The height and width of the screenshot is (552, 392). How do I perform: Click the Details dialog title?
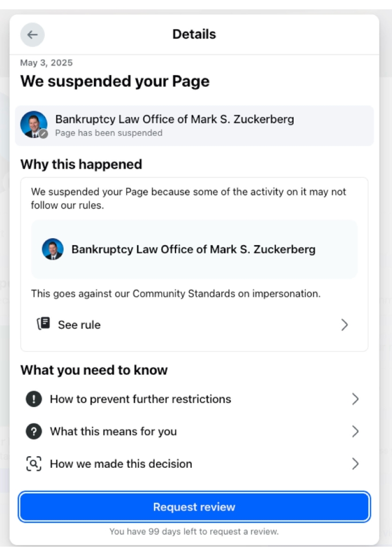coord(194,34)
